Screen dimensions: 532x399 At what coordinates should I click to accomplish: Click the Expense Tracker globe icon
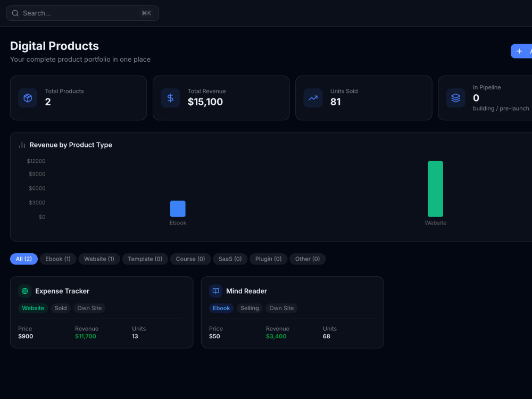point(25,291)
